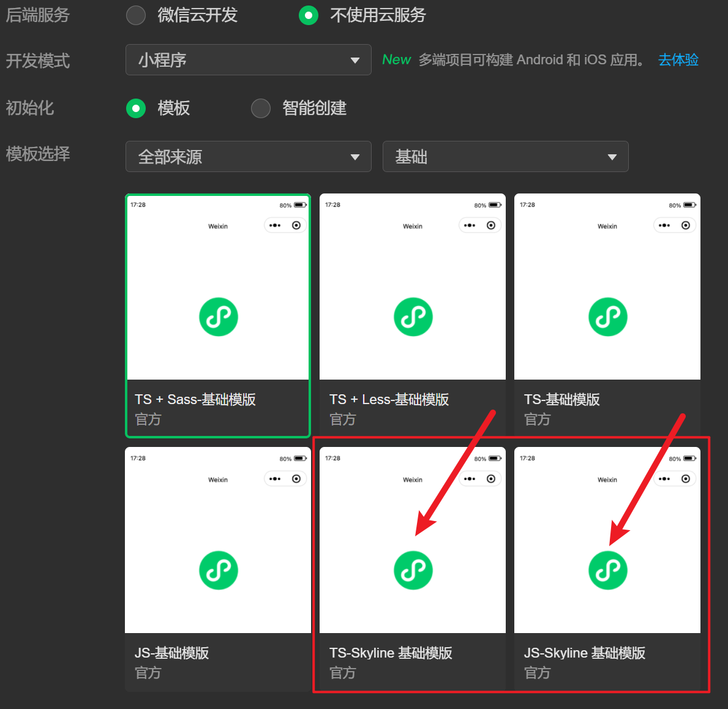Click mini program logo in TS + Less preview

click(413, 317)
